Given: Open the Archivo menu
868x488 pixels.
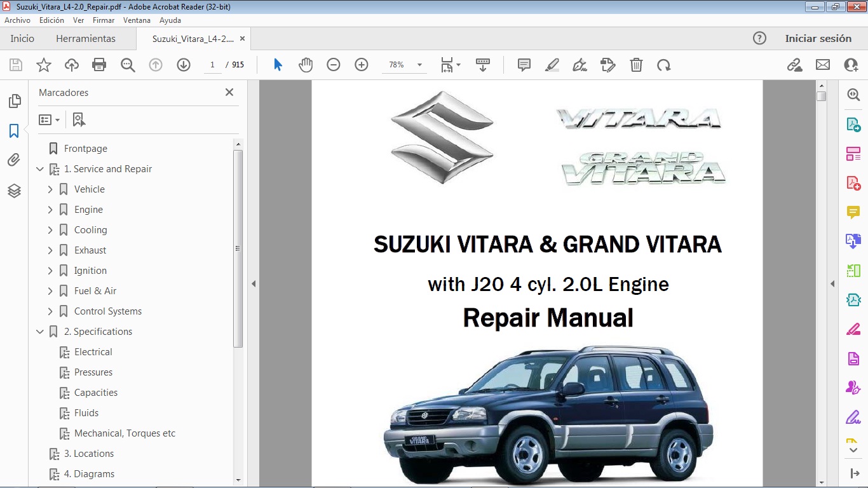Looking at the screenshot, I should coord(17,20).
